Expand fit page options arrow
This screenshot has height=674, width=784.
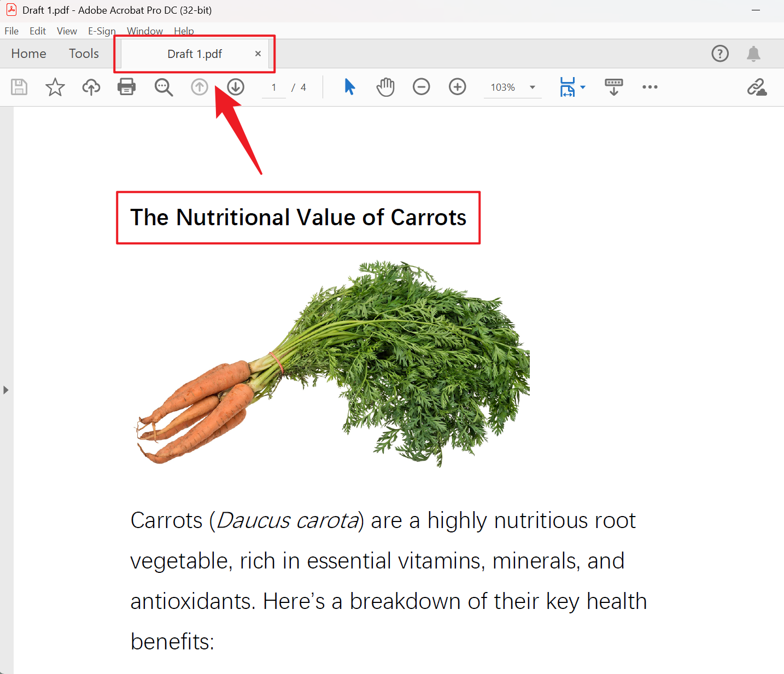coord(583,87)
